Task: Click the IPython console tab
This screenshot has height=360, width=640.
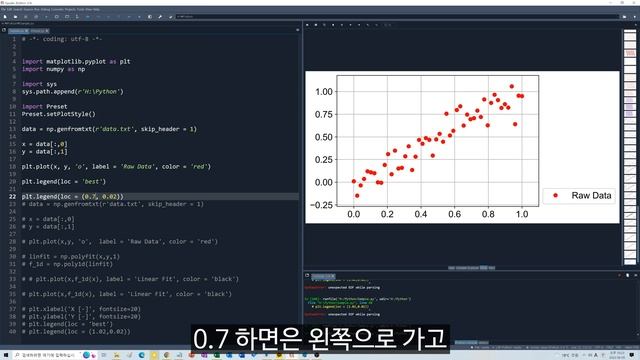Action: pyautogui.click(x=324, y=276)
